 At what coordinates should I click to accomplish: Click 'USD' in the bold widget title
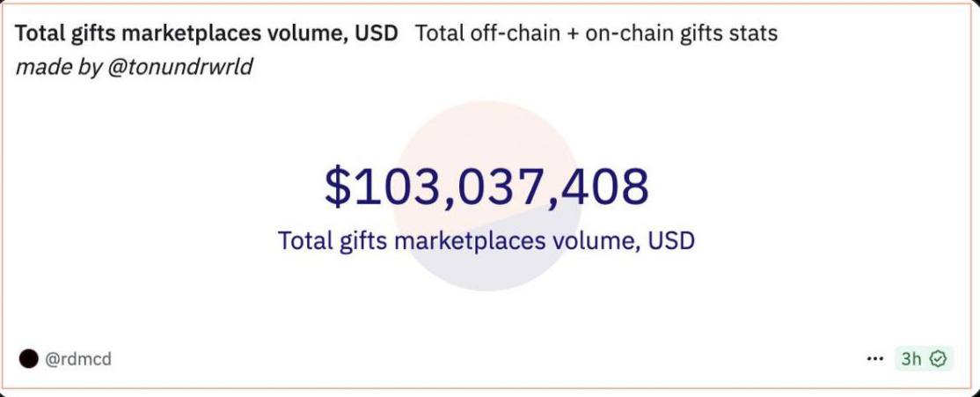point(377,33)
